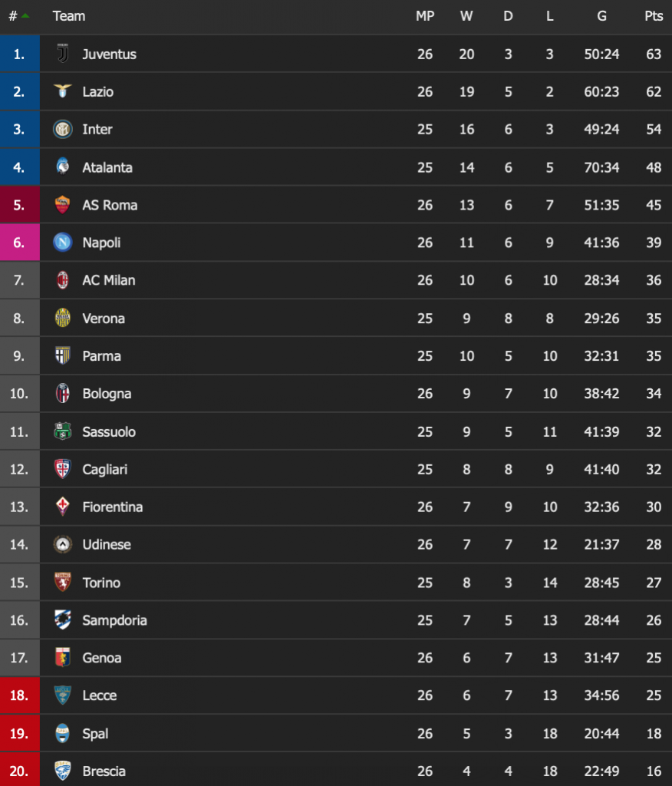Open the Torino team link
The height and width of the screenshot is (786, 672).
coord(101,583)
